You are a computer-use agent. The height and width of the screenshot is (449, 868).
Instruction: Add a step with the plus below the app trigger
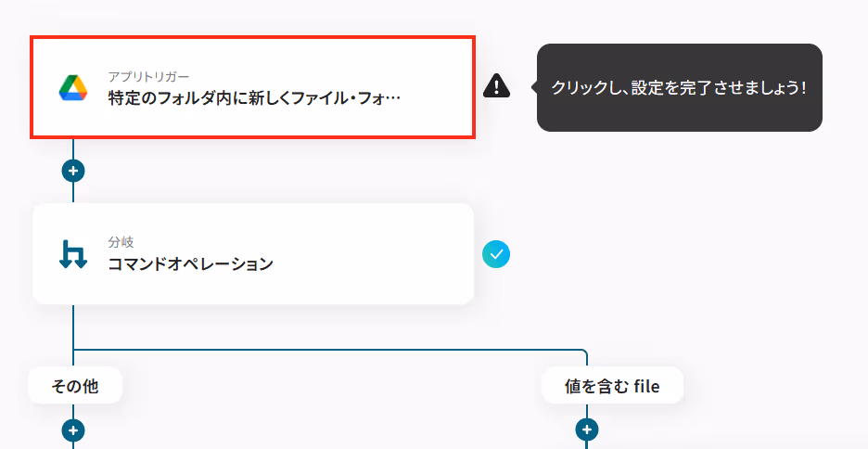(73, 171)
